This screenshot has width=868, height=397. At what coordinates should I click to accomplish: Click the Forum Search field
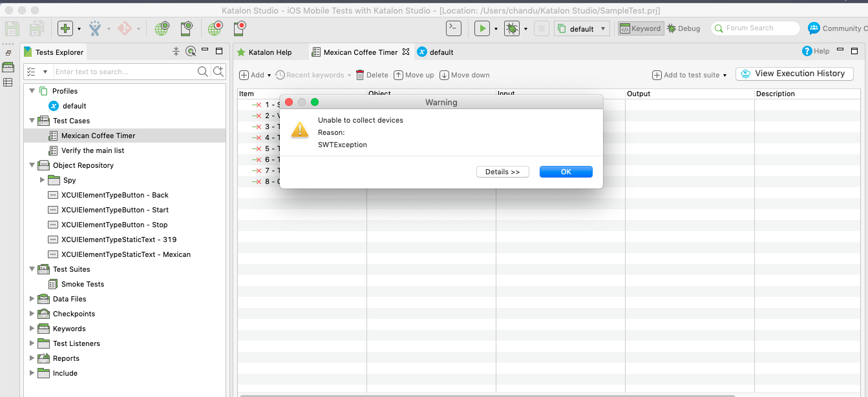pos(756,28)
